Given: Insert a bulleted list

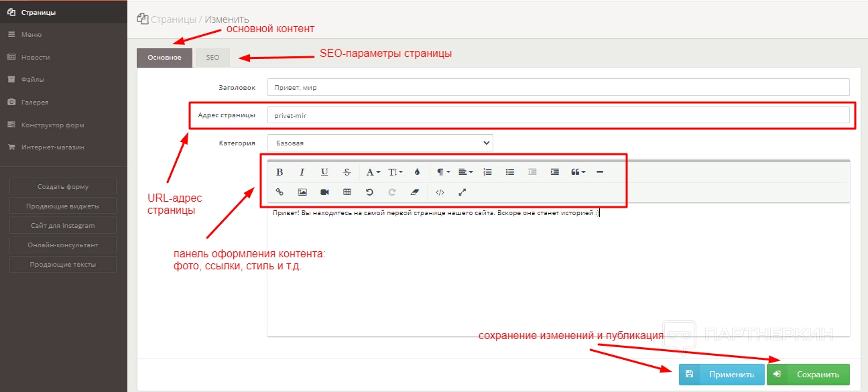Looking at the screenshot, I should pyautogui.click(x=510, y=172).
